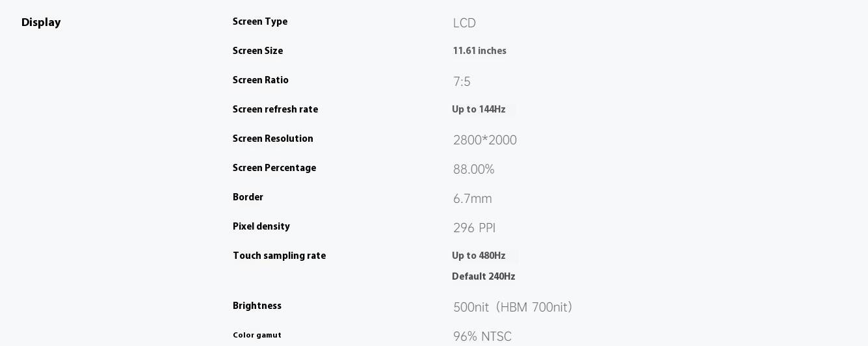Image resolution: width=868 pixels, height=346 pixels.
Task: Click the Screen Ratio label
Action: point(261,81)
